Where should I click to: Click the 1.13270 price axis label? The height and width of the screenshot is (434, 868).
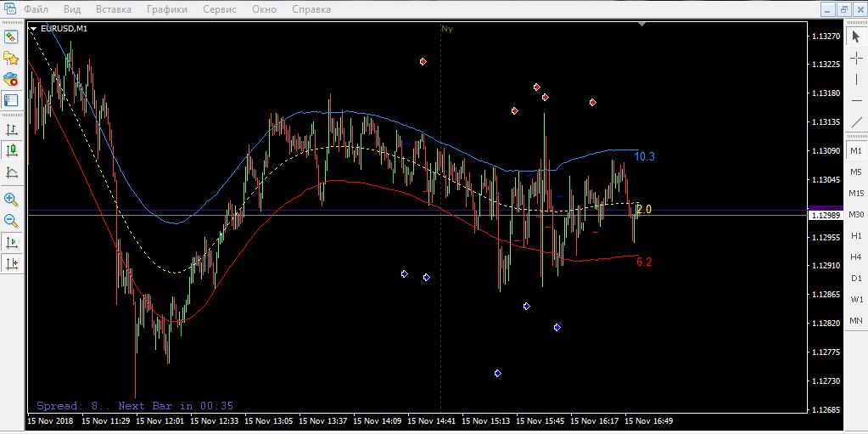tap(826, 36)
